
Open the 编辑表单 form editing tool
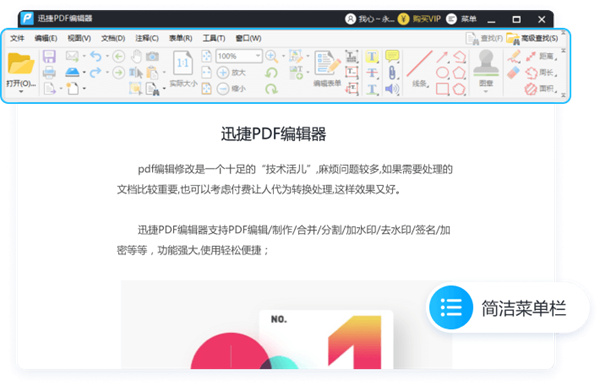click(327, 68)
